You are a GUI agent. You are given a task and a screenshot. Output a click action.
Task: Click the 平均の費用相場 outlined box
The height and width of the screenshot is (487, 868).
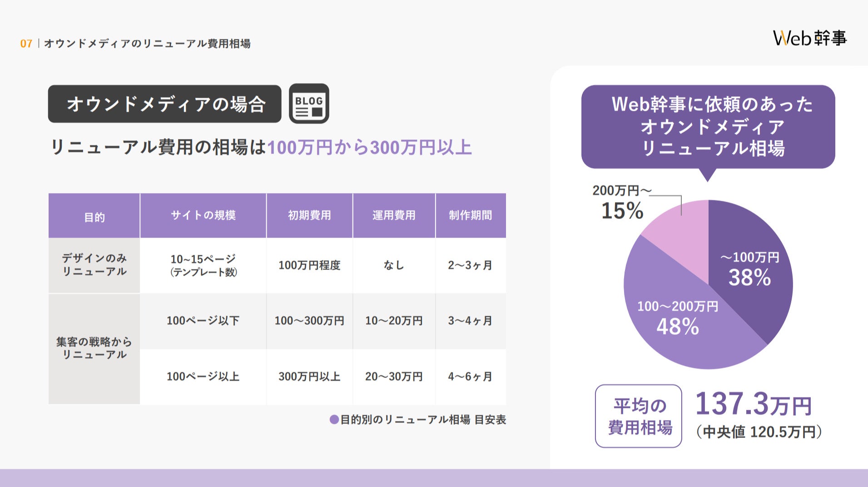[639, 416]
